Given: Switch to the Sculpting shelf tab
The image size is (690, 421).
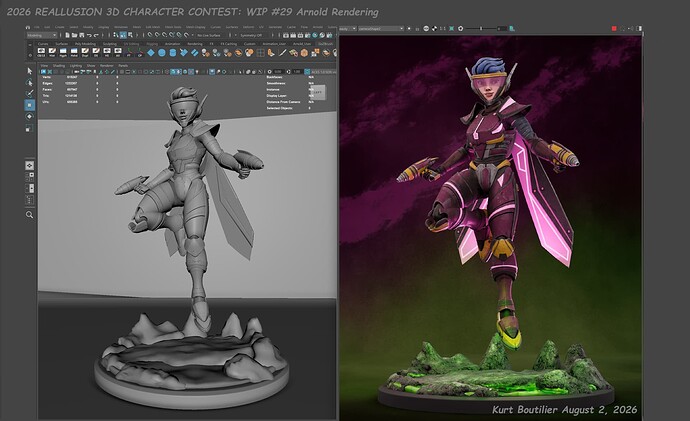Looking at the screenshot, I should (110, 44).
